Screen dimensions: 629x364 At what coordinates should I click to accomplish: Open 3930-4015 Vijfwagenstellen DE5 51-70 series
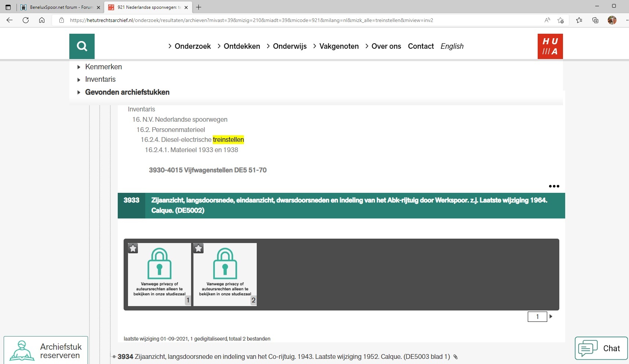point(208,170)
